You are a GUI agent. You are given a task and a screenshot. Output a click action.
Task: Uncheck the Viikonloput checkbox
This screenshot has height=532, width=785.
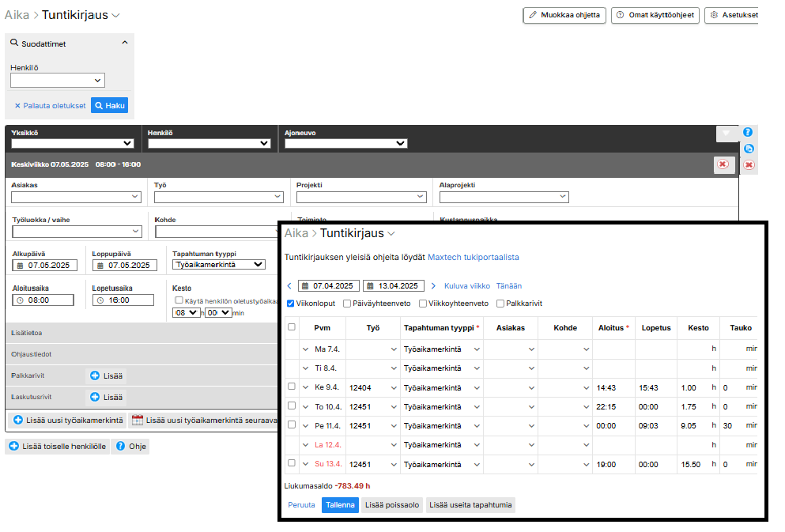coord(290,304)
